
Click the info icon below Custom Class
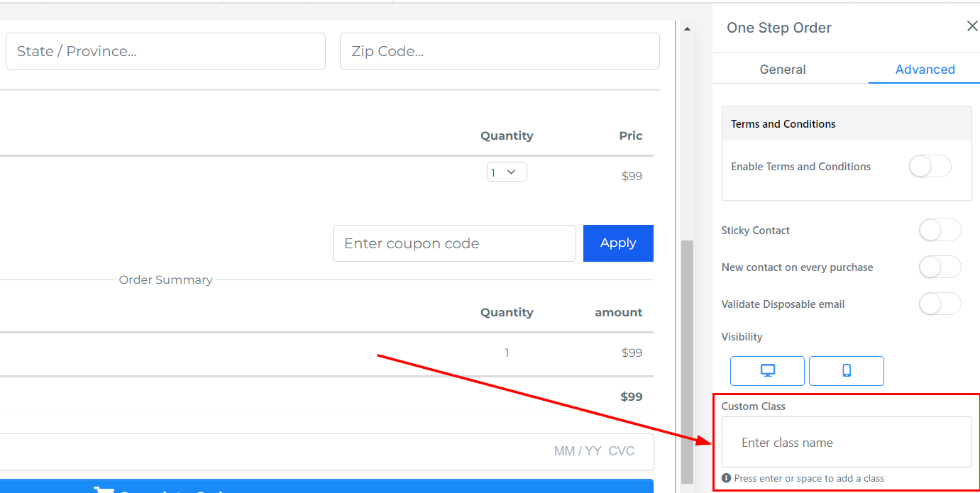click(x=726, y=478)
